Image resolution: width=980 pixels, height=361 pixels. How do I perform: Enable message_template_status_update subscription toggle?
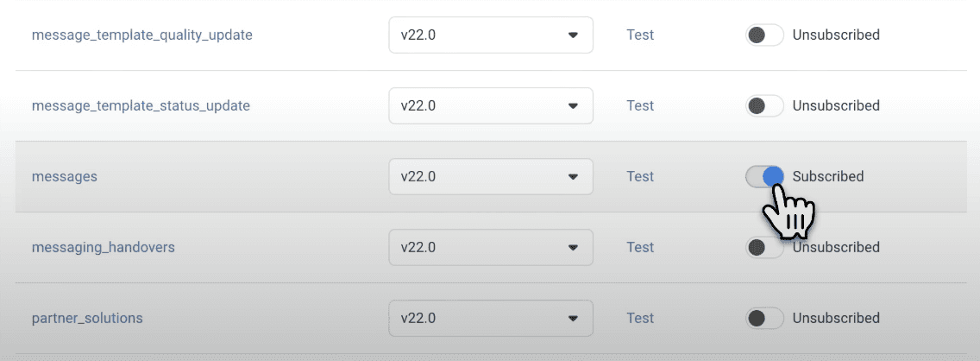764,105
